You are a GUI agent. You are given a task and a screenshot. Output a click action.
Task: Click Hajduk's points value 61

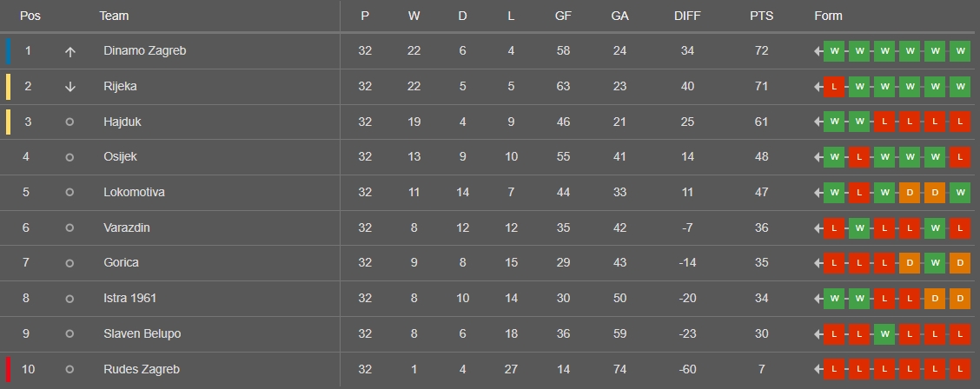[761, 122]
